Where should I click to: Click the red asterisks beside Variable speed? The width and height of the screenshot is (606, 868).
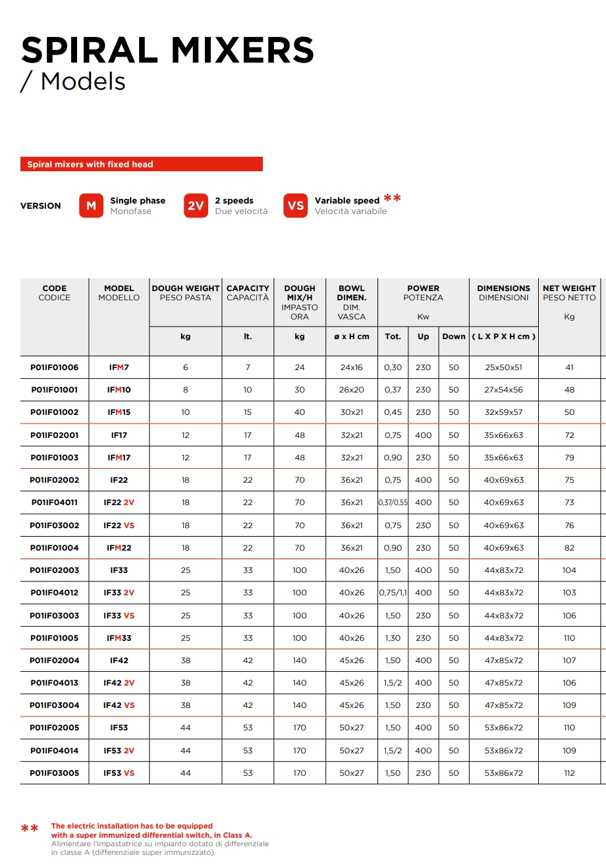point(393,198)
